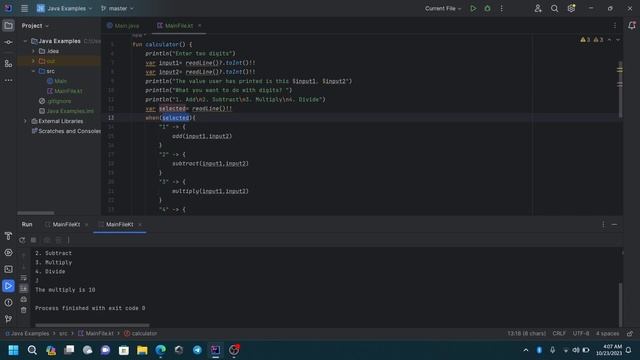The width and height of the screenshot is (640, 360).
Task: Open Windows Start menu
Action: coord(13,350)
